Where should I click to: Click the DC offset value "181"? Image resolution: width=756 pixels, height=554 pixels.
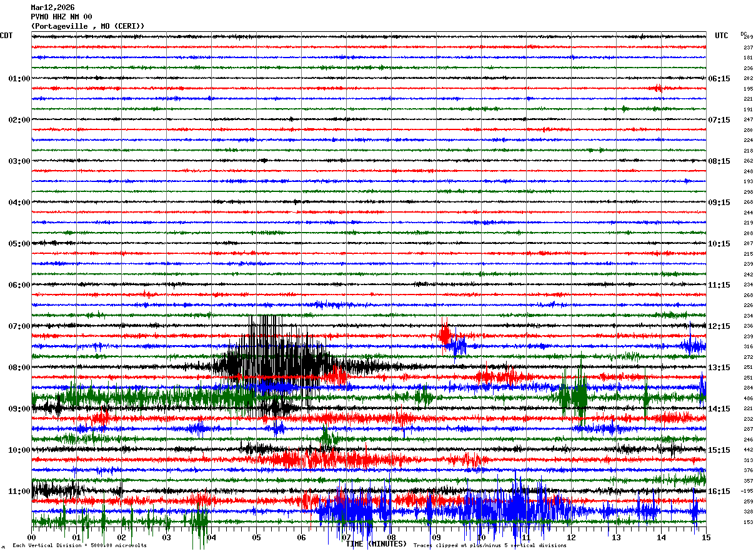pos(748,58)
